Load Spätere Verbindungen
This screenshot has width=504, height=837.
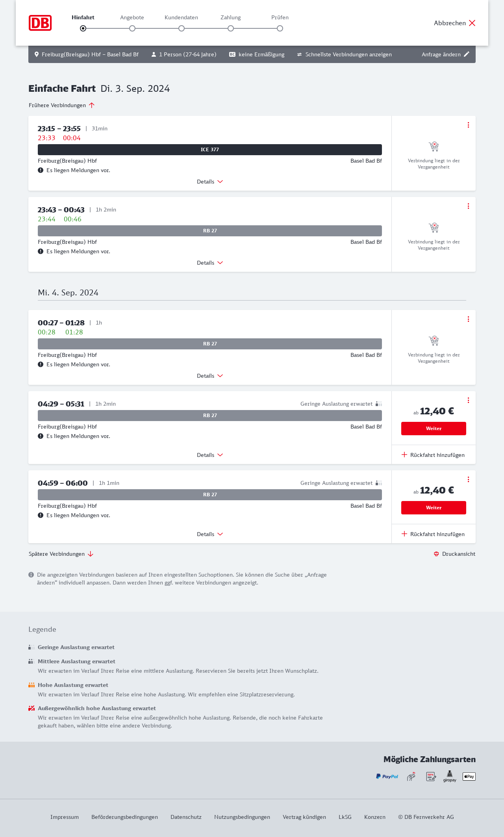click(61, 554)
